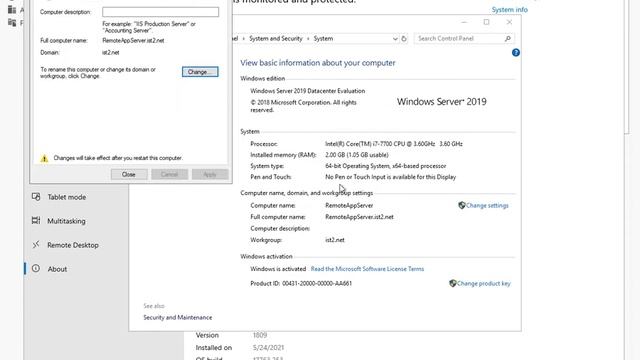Open Multitasking settings icon
The width and height of the screenshot is (640, 360).
coord(36,221)
